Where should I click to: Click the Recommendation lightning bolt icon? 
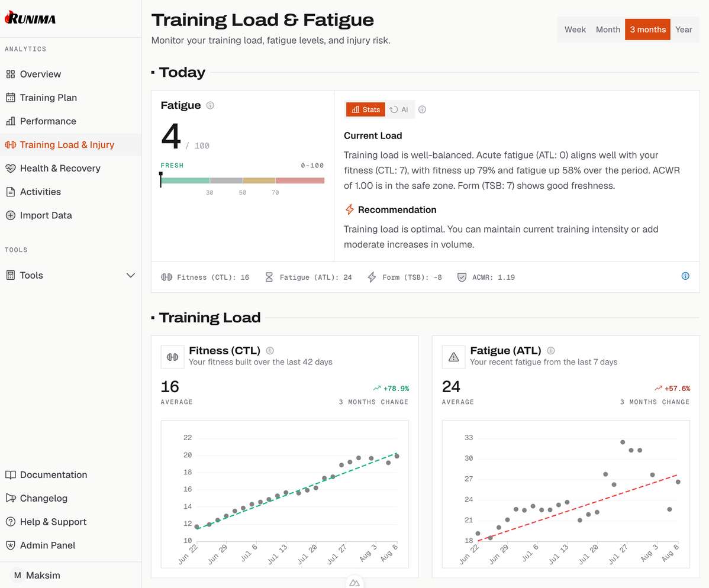[x=350, y=209]
